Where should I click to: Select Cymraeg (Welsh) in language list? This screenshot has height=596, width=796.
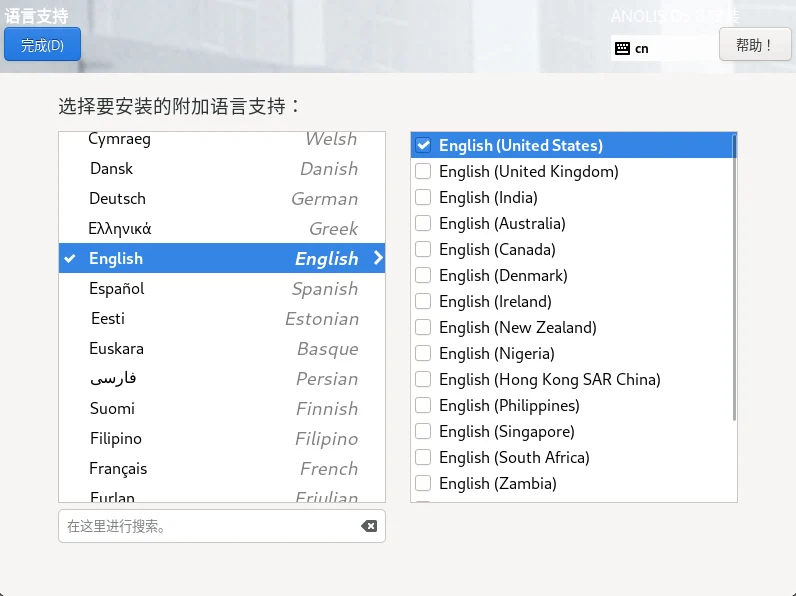tap(222, 139)
